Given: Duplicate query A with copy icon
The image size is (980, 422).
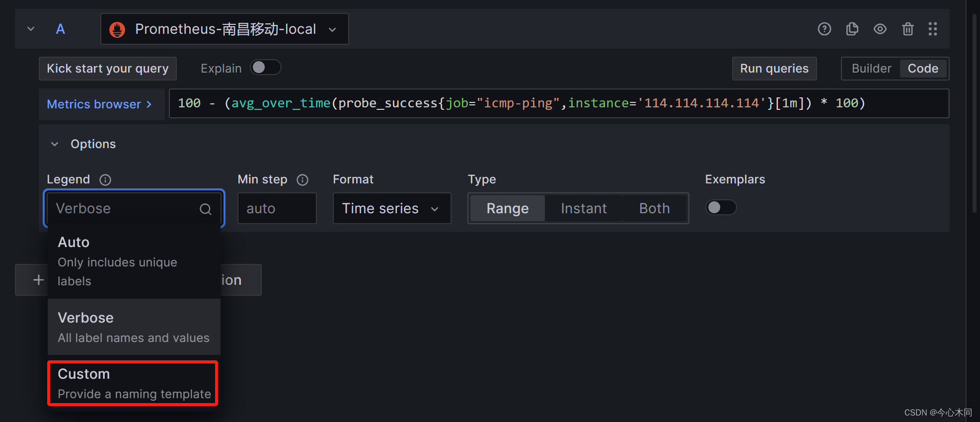Looking at the screenshot, I should (852, 29).
